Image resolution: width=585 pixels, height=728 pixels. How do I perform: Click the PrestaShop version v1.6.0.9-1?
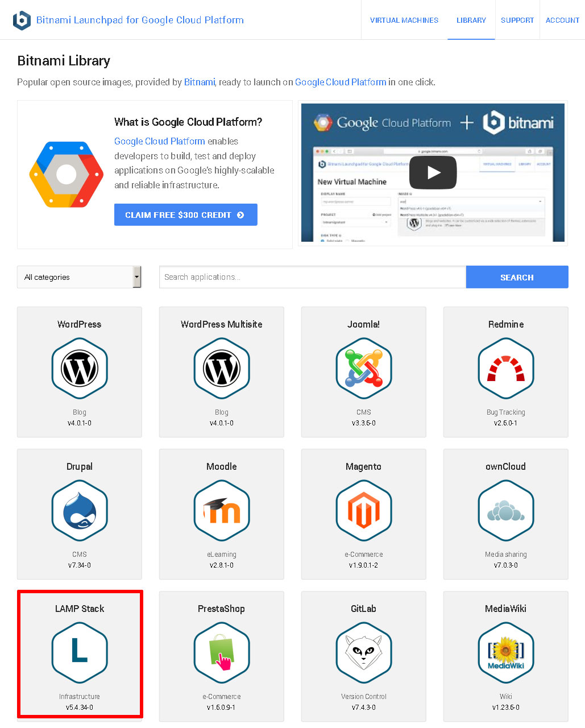pos(222,708)
